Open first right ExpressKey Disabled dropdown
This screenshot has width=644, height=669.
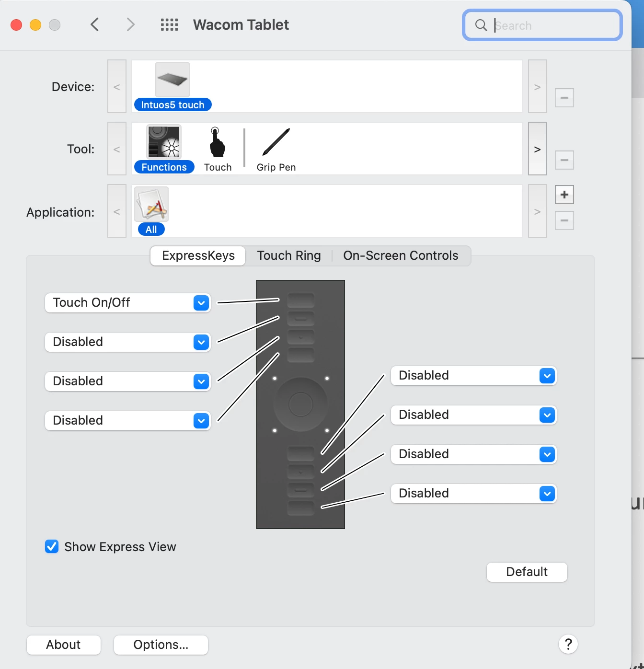473,376
